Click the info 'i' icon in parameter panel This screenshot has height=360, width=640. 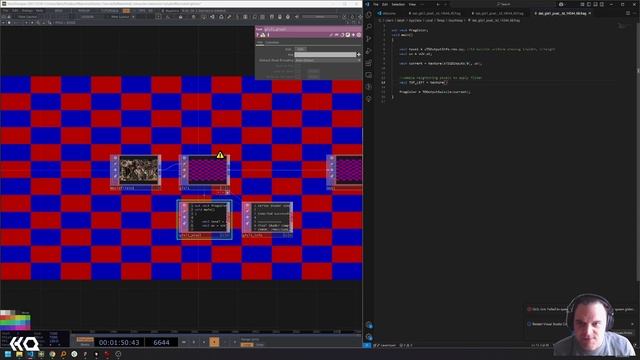(268, 35)
